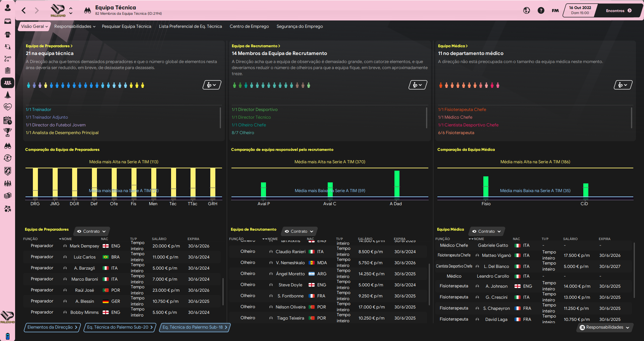This screenshot has width=644, height=341.
Task: Open the Finances money stack icon
Action: tap(7, 195)
